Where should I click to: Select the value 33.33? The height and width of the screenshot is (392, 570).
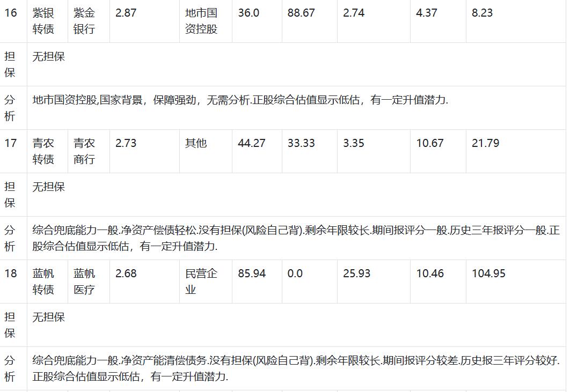click(x=301, y=143)
